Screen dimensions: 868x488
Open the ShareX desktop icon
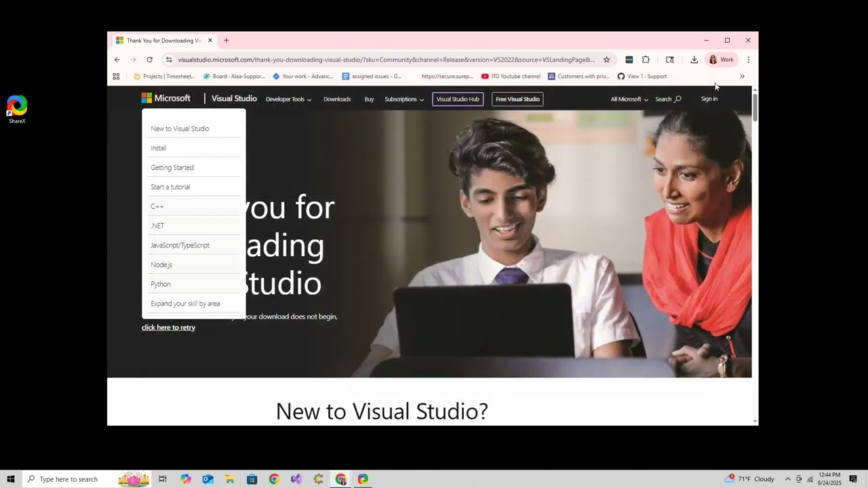(17, 110)
